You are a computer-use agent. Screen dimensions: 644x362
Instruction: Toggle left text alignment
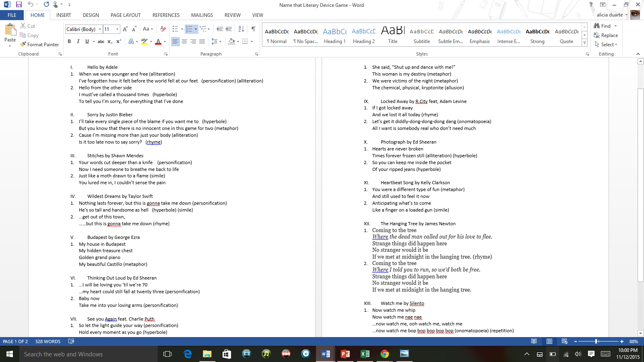(x=175, y=41)
